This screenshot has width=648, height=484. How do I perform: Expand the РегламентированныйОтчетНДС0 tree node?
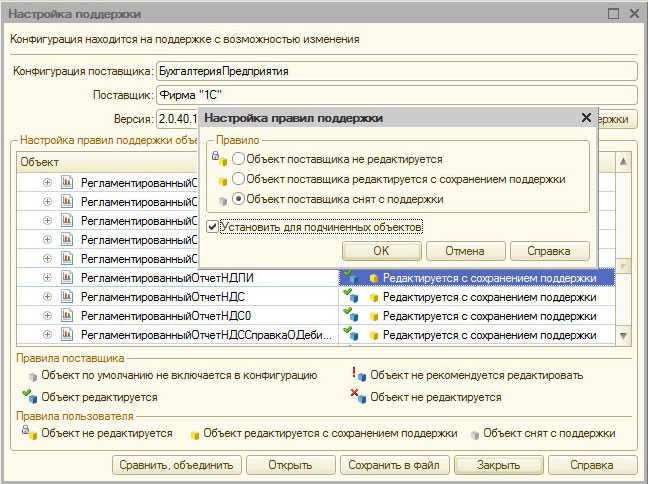47,316
